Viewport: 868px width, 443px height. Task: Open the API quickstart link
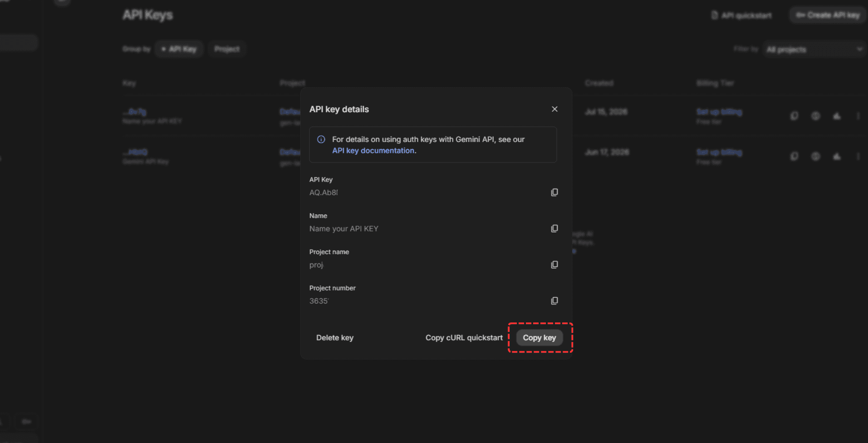pos(741,15)
